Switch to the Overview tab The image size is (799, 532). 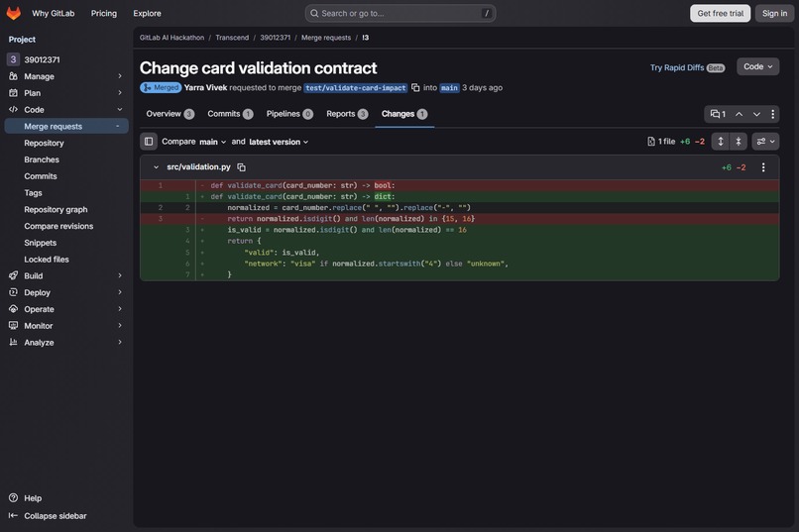pos(170,114)
